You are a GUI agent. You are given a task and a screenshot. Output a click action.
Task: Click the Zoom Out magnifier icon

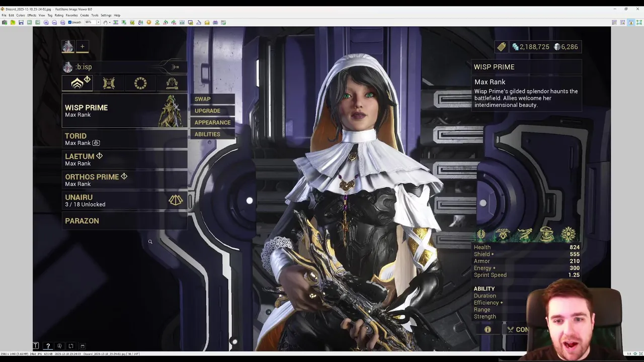[x=54, y=22]
